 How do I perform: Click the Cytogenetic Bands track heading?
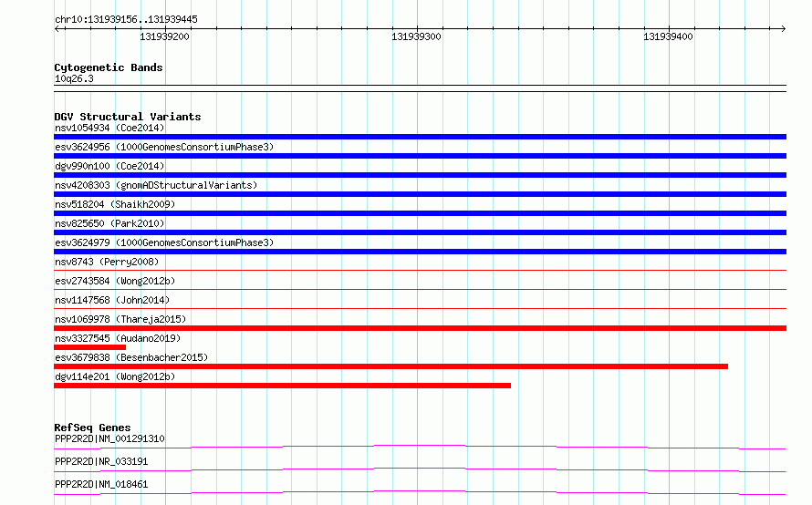(109, 67)
